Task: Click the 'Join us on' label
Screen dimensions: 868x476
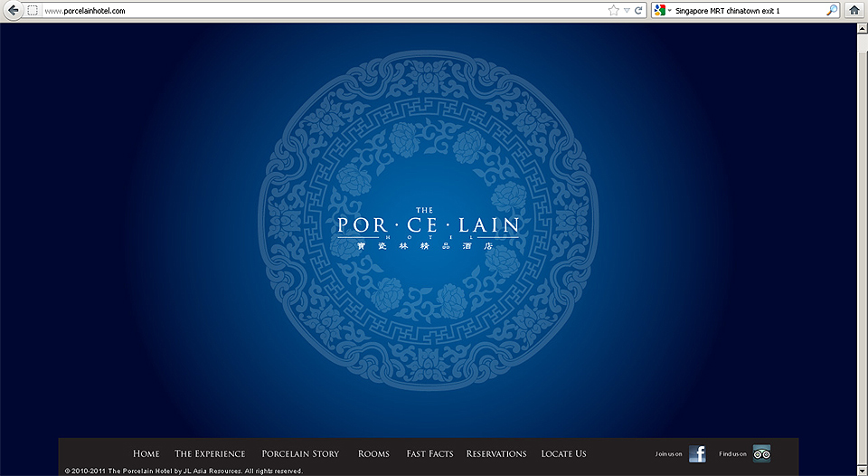Action: [x=669, y=454]
